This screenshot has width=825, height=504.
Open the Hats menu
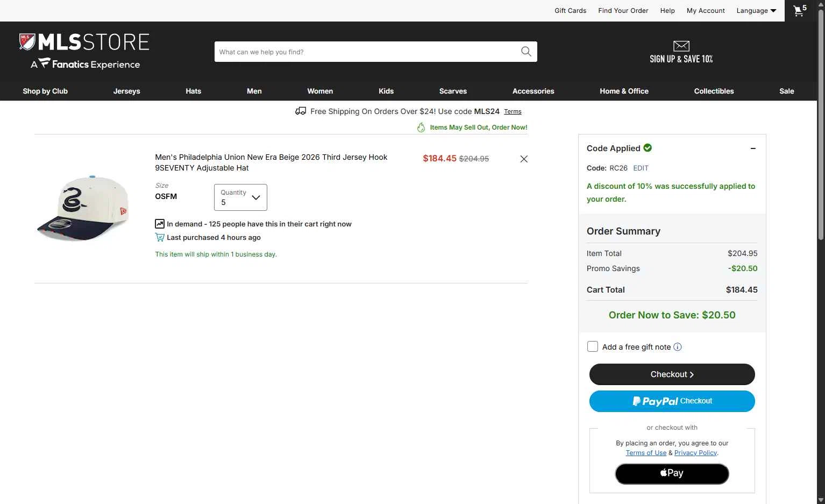tap(193, 91)
